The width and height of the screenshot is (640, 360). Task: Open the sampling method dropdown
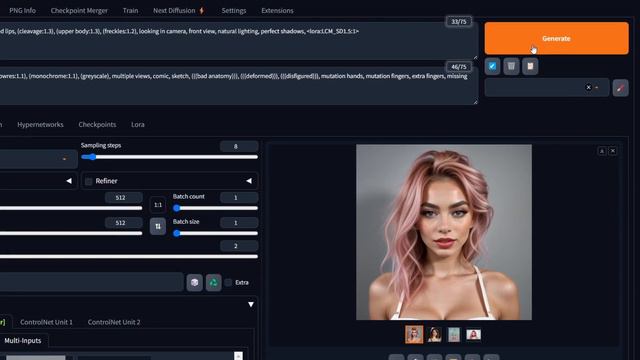[39, 159]
